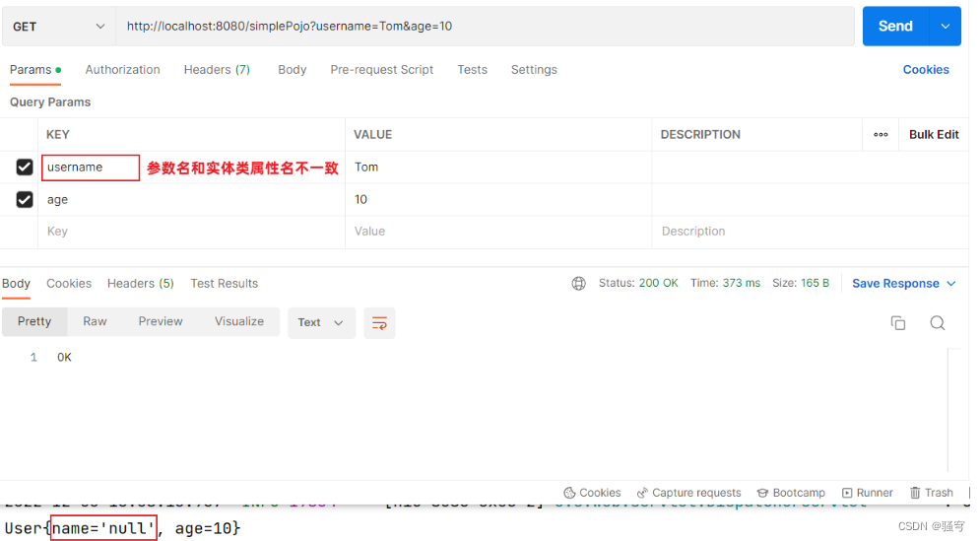This screenshot has height=541, width=980.
Task: Click the blue Send button
Action: [x=895, y=27]
